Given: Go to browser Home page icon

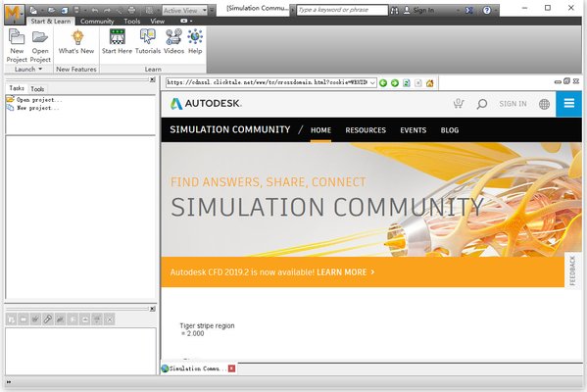Looking at the screenshot, I should tap(430, 82).
